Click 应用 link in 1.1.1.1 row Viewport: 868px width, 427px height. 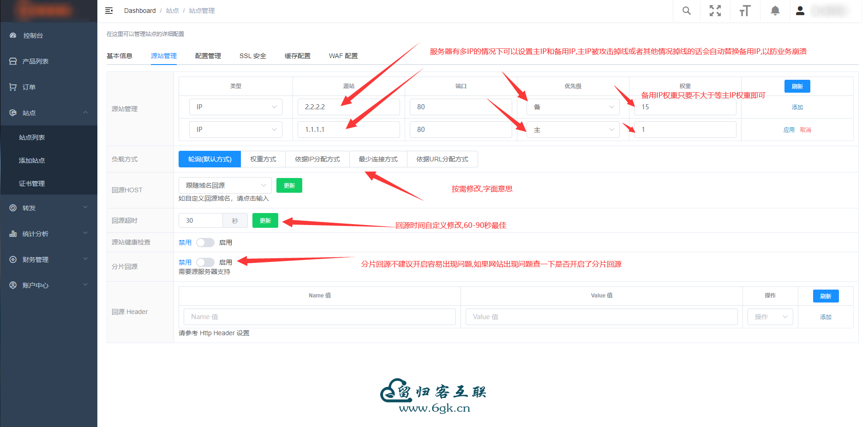(789, 130)
